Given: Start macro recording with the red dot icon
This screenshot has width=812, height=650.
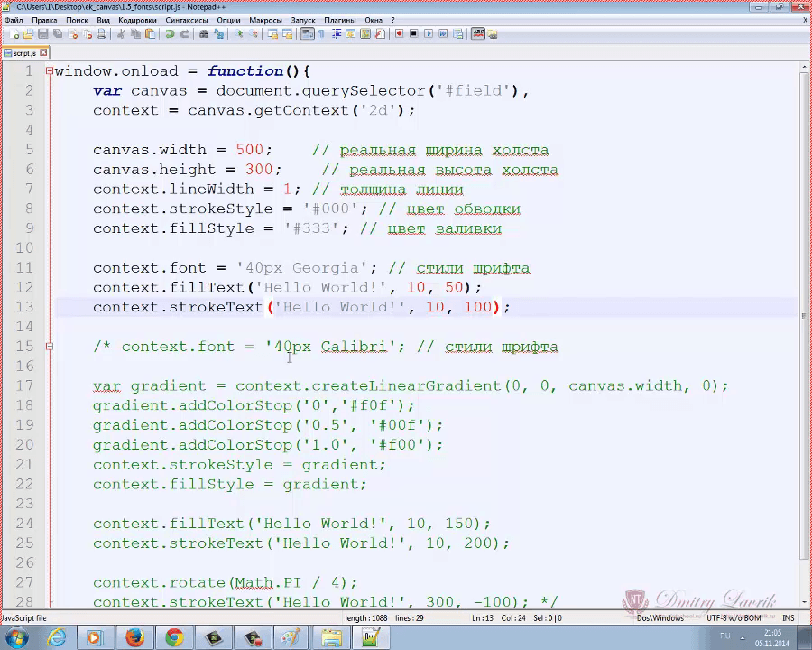Looking at the screenshot, I should tap(400, 34).
